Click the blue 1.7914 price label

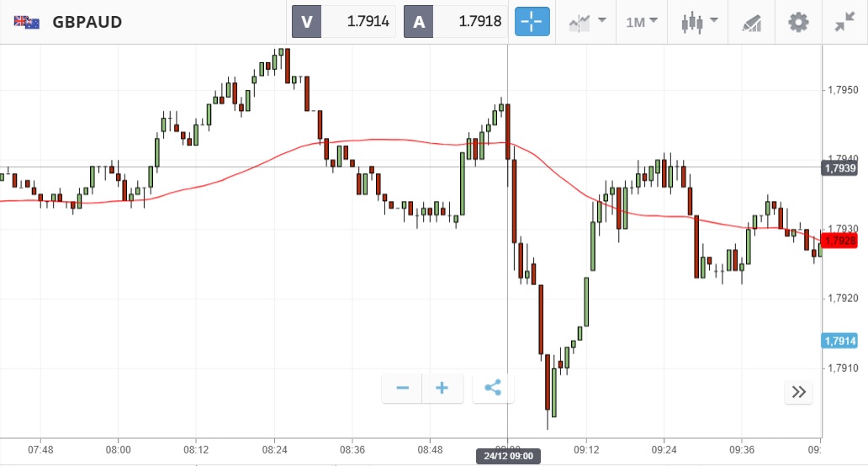pyautogui.click(x=839, y=341)
